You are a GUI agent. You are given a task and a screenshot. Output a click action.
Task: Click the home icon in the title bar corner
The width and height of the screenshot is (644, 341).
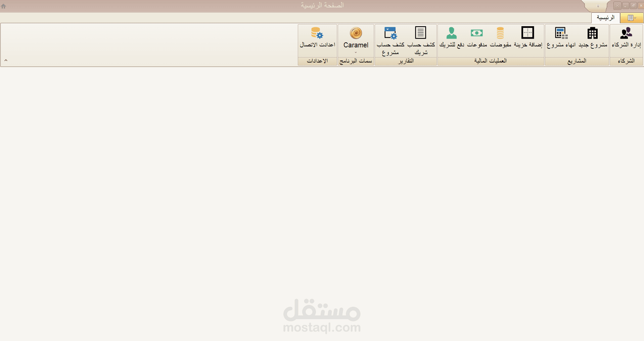[x=4, y=6]
